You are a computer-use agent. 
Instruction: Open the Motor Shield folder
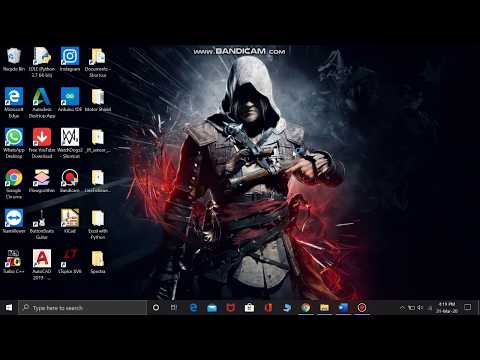[x=98, y=100]
